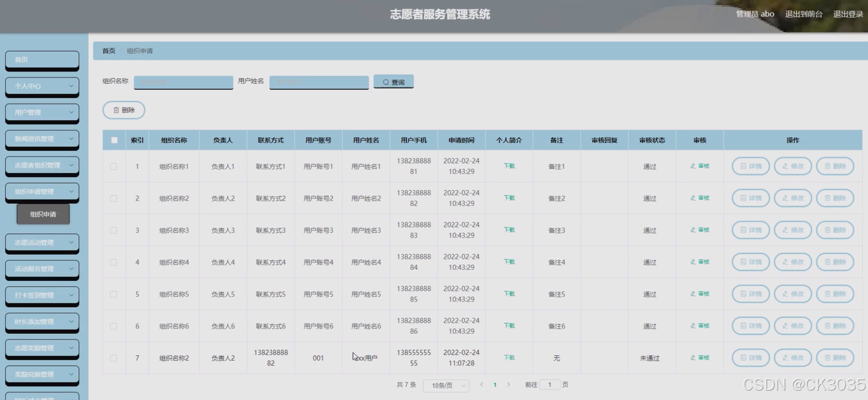Expand 志愿者组织管理 sidebar menu

pos(42,165)
